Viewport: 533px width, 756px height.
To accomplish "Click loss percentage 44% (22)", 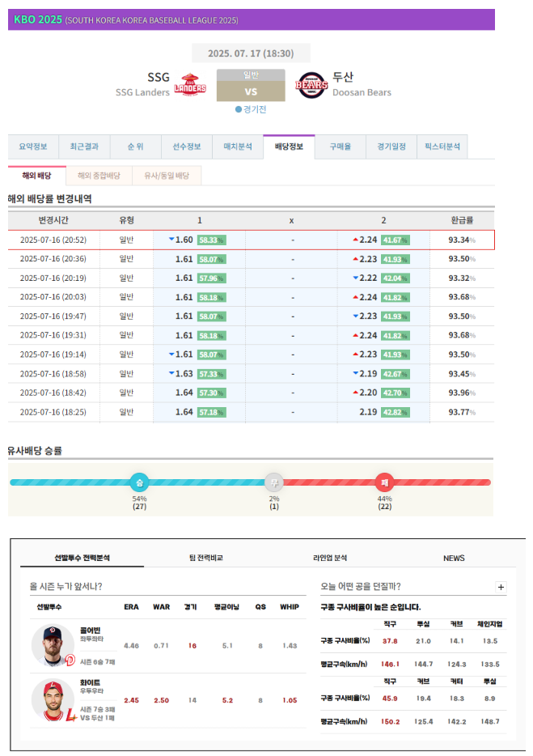I will click(x=384, y=503).
